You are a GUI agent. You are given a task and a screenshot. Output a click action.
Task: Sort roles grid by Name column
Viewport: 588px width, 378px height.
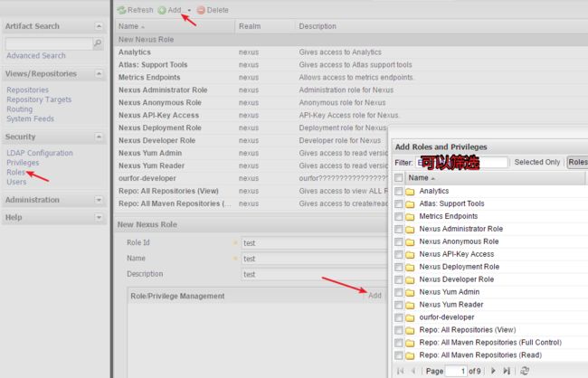coord(175,26)
